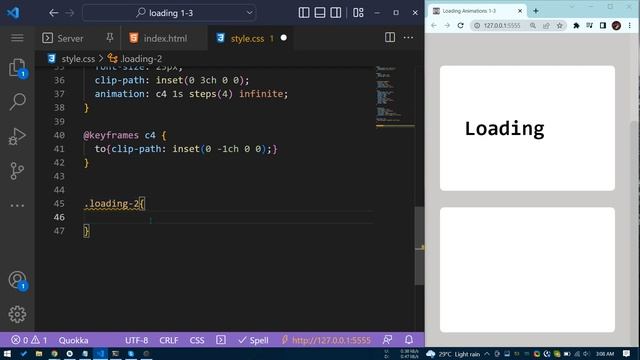Toggle the Spell checker in status bar

click(253, 340)
